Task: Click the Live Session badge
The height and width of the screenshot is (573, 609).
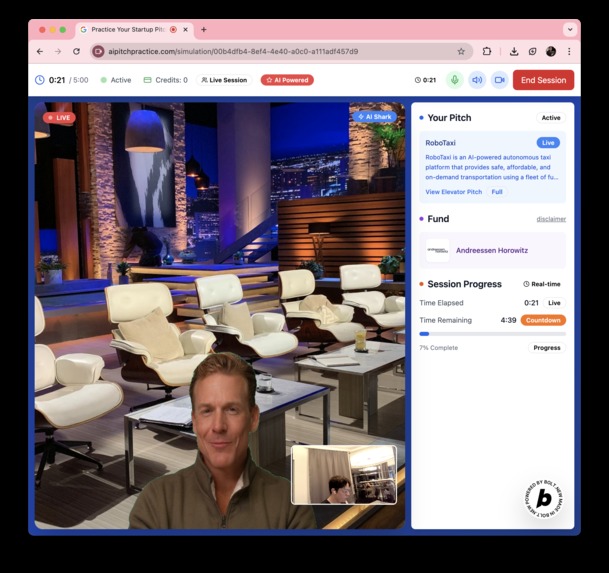Action: point(224,80)
